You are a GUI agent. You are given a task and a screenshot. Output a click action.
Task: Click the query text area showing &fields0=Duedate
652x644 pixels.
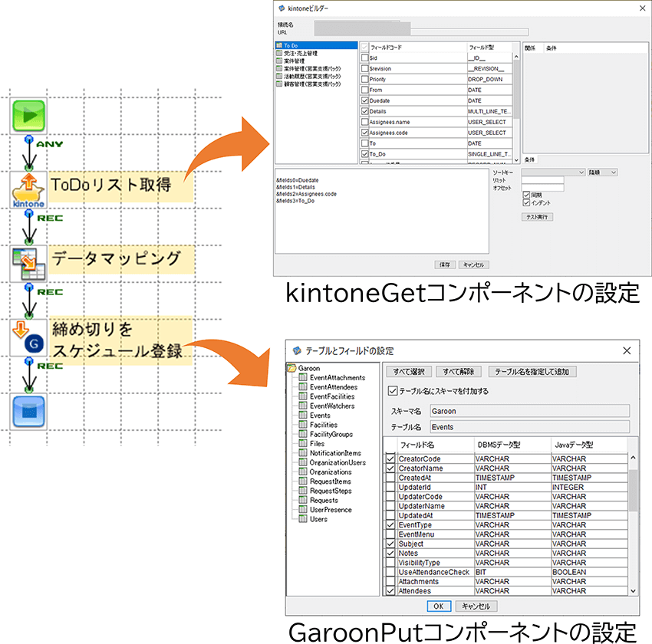tap(382, 211)
